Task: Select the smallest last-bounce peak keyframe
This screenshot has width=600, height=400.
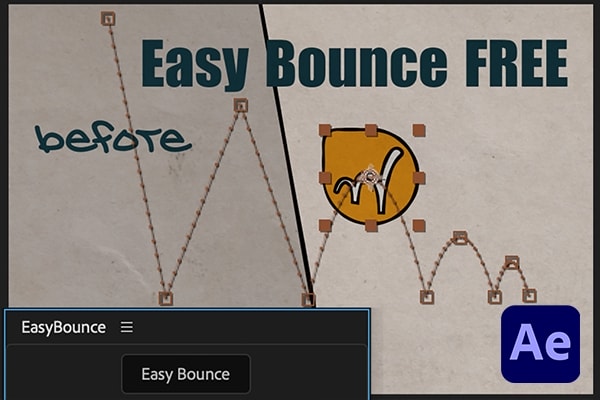Action: [512, 263]
